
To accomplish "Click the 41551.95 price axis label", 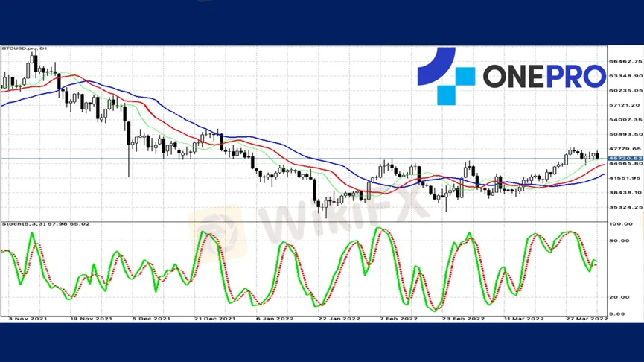I will [x=625, y=178].
